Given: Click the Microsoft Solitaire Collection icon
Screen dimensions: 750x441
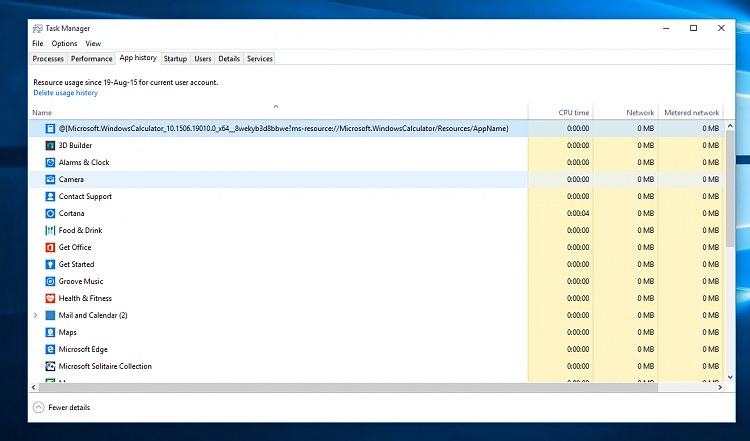Looking at the screenshot, I should point(50,366).
